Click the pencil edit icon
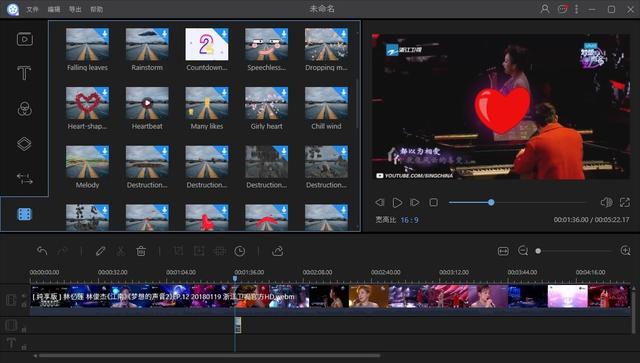This screenshot has height=363, width=640. (x=100, y=251)
